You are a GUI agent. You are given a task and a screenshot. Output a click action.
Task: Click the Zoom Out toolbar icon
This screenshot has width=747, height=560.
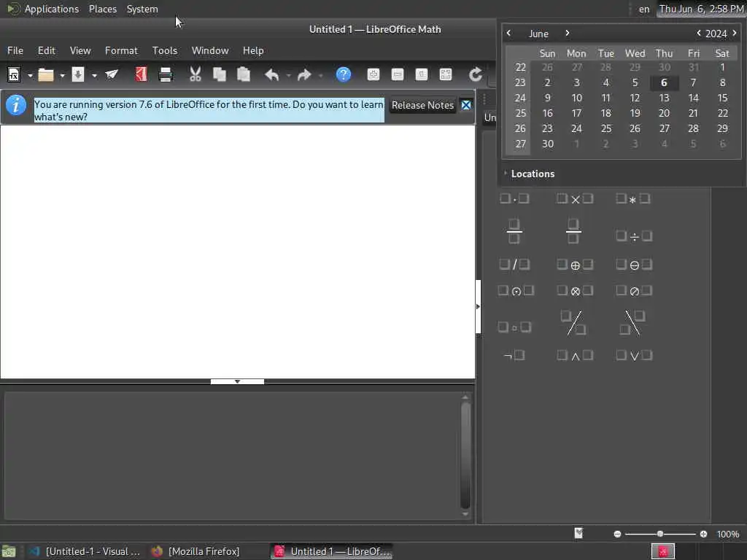click(398, 74)
